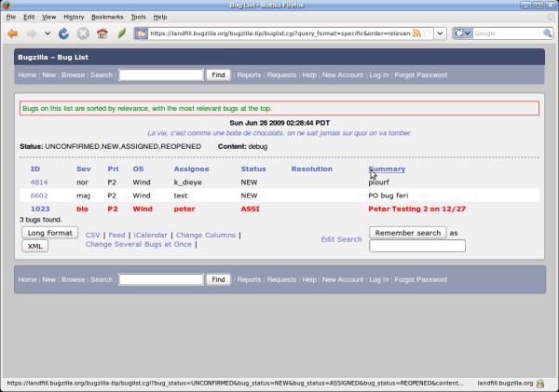The height and width of the screenshot is (392, 559).
Task: Click the top Find button
Action: tap(218, 74)
